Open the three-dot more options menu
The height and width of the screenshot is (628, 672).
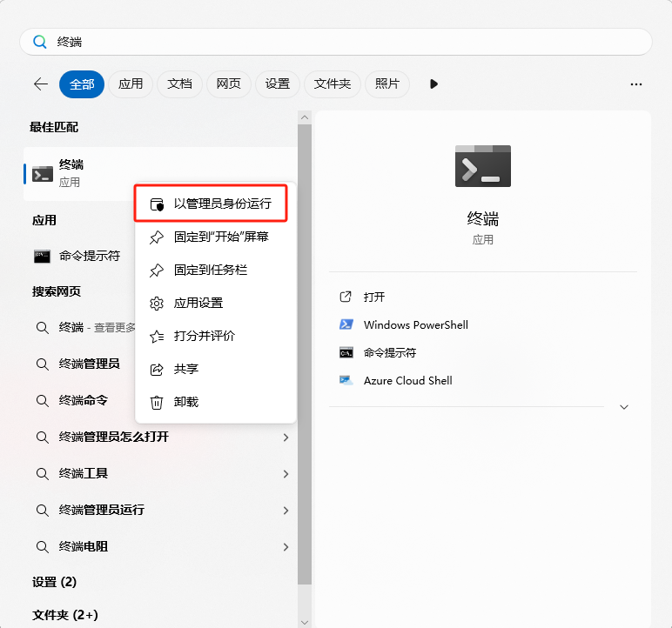636,84
